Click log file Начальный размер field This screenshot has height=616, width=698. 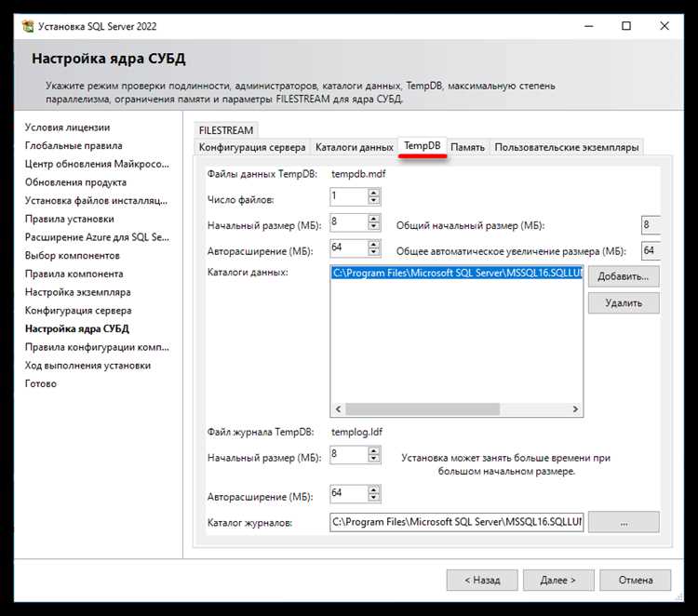click(349, 454)
